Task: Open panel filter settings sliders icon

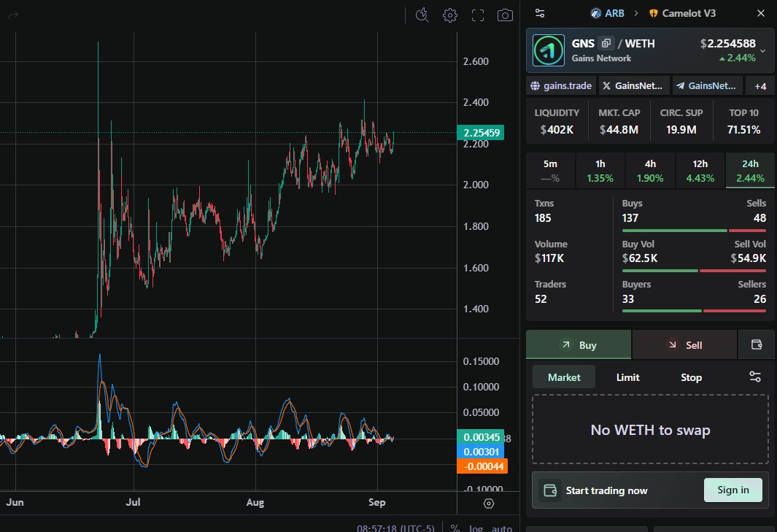Action: click(540, 13)
